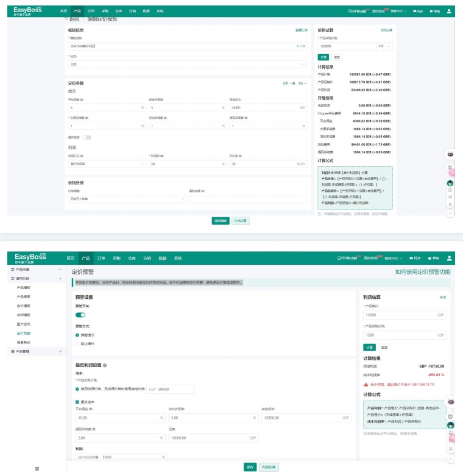463x476 pixels.
Task: Click the question mark icon beside 最低利润设置
Action: point(105,365)
